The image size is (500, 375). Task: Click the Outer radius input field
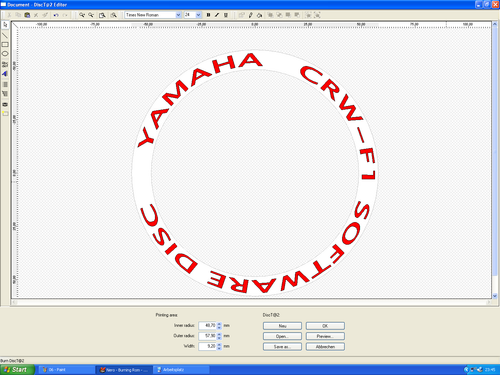pos(208,336)
